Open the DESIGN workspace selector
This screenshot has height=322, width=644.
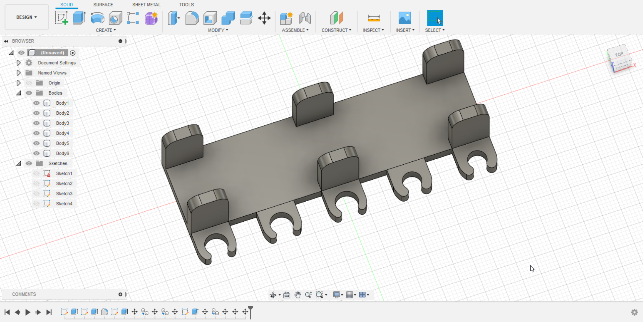(x=26, y=17)
